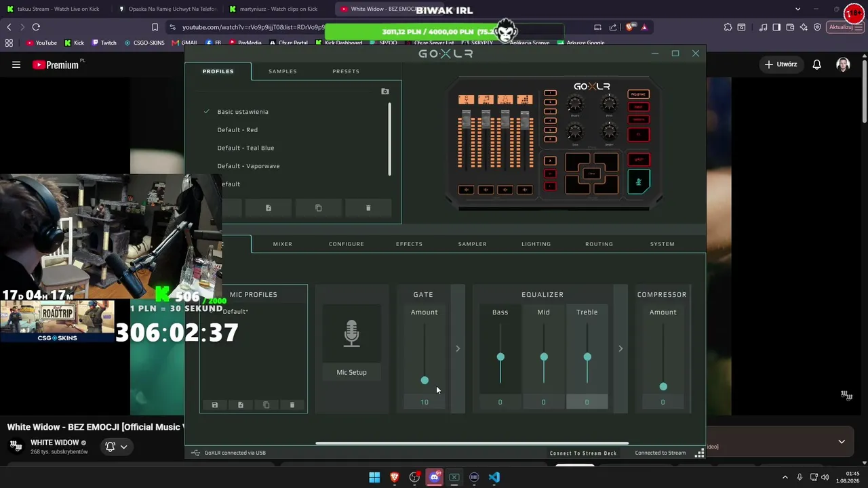Screen dimensions: 868x488
Task: Click the Equalizer Treble slider handle
Action: [x=587, y=357]
